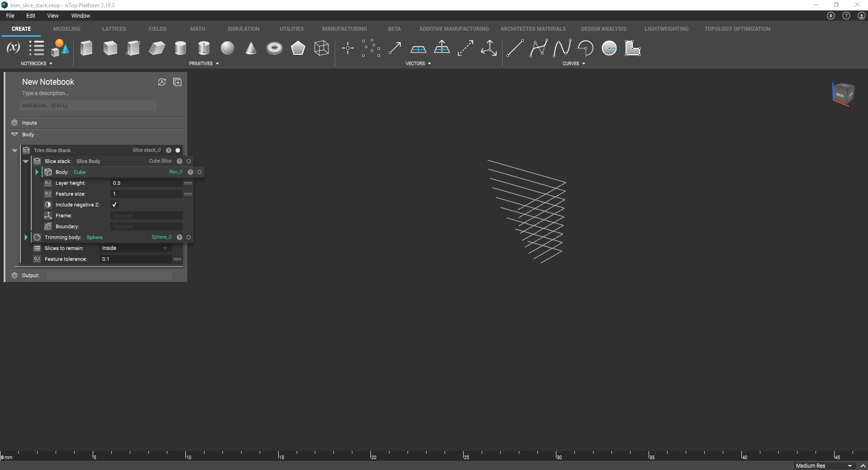
Task: Create a Point vector
Action: click(x=348, y=48)
